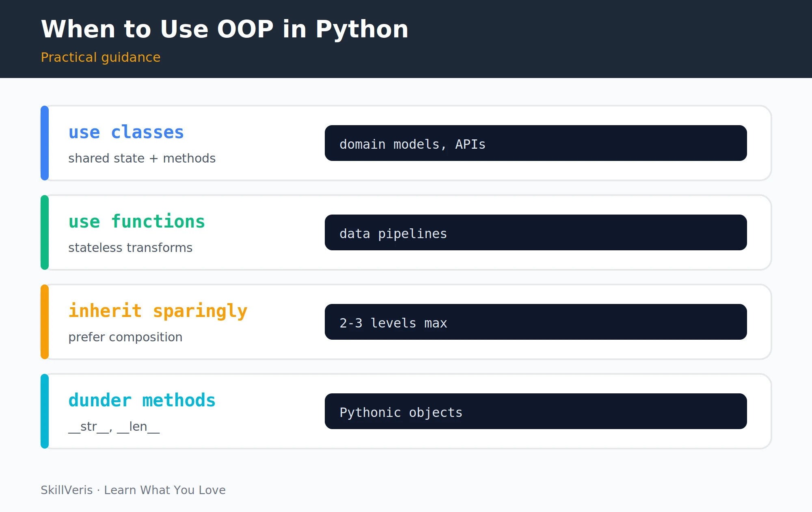Click 'prefer composition' text
812x512 pixels.
click(125, 337)
